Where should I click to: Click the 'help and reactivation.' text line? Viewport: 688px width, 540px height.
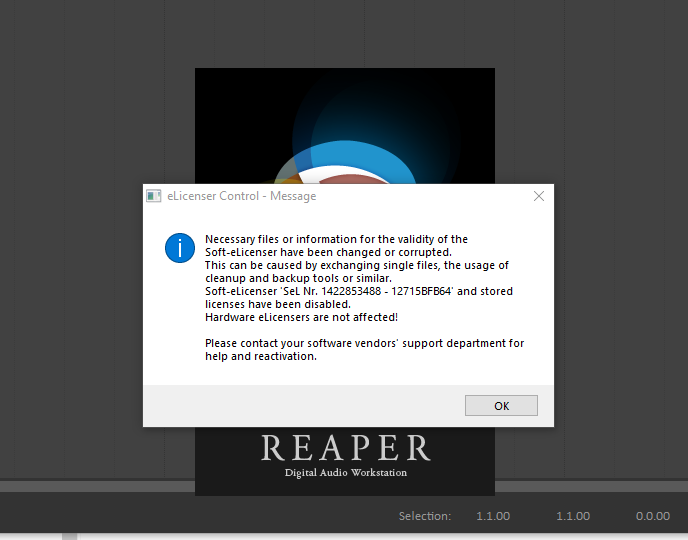tap(261, 356)
